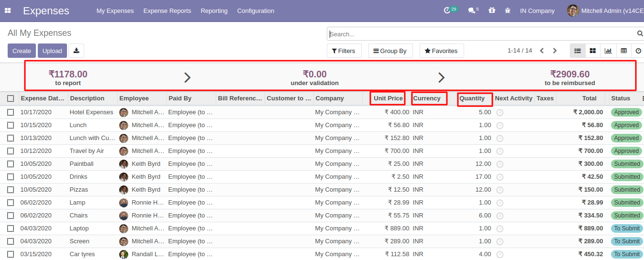Click next activity clock for Hotel Expenses row
This screenshot has width=644, height=260.
pyautogui.click(x=500, y=112)
